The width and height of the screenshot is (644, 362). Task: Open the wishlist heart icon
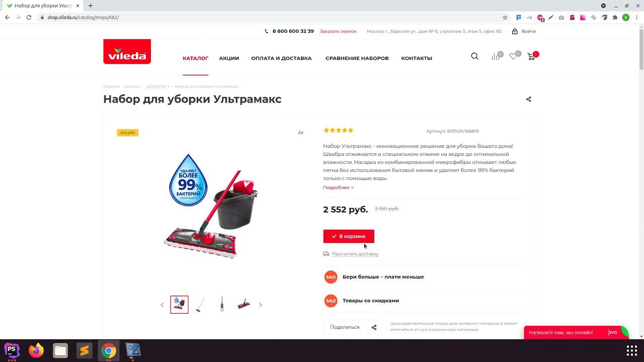pos(513,57)
